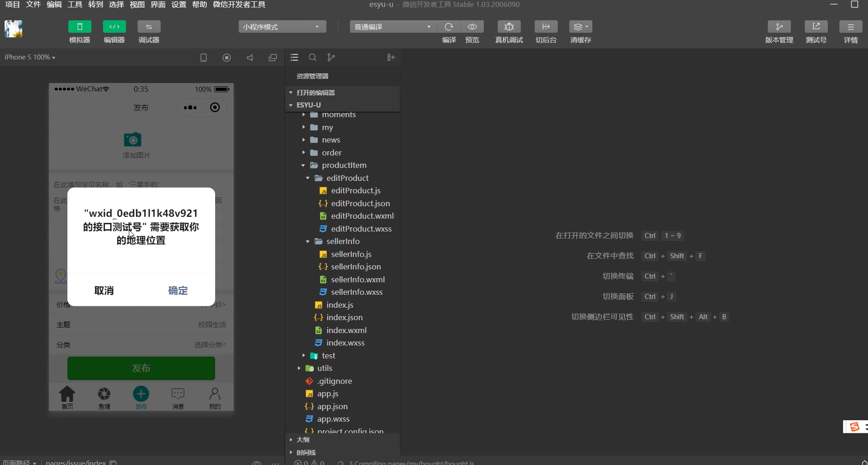Open the File menu
This screenshot has height=465, width=868.
pos(33,5)
